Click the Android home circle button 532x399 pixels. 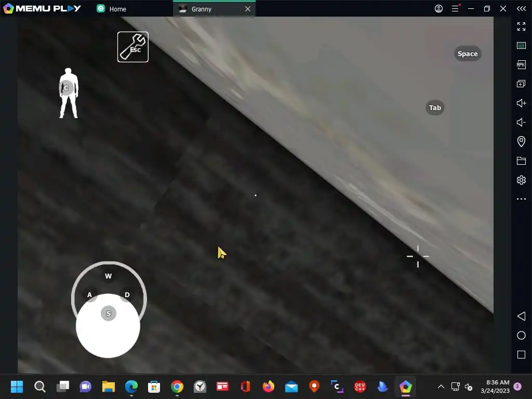(x=521, y=335)
